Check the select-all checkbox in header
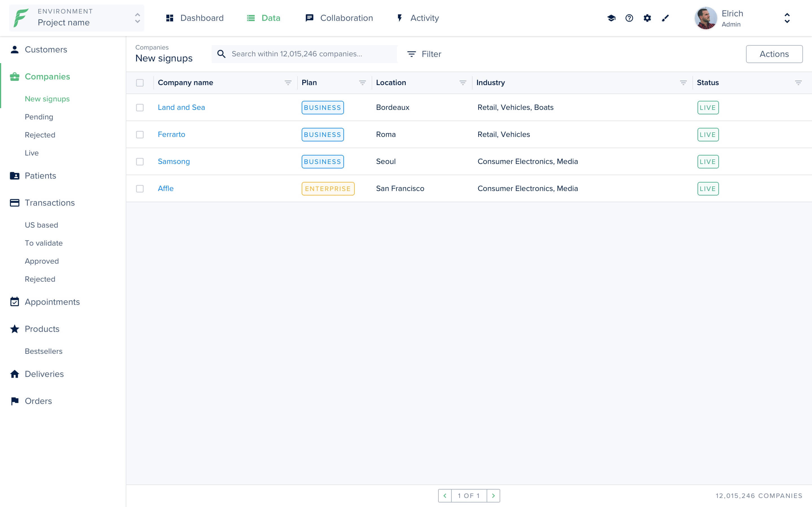Image resolution: width=812 pixels, height=507 pixels. pos(140,83)
